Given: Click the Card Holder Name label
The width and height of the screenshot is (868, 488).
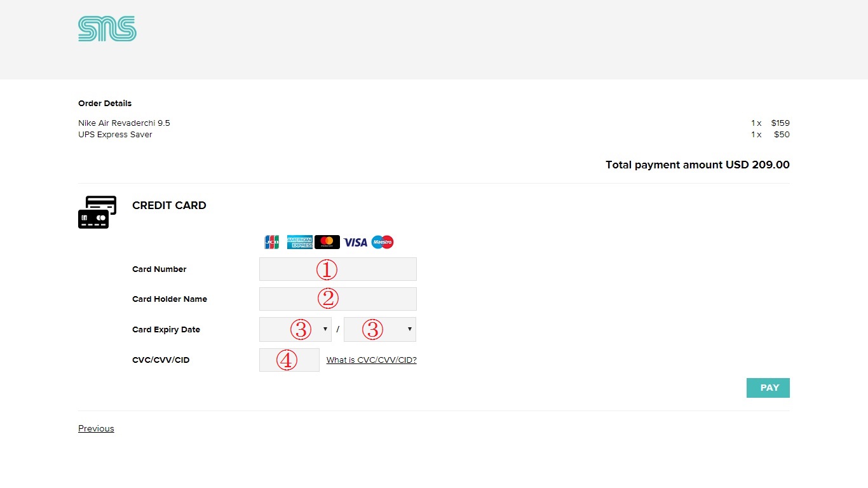Looking at the screenshot, I should pyautogui.click(x=169, y=299).
